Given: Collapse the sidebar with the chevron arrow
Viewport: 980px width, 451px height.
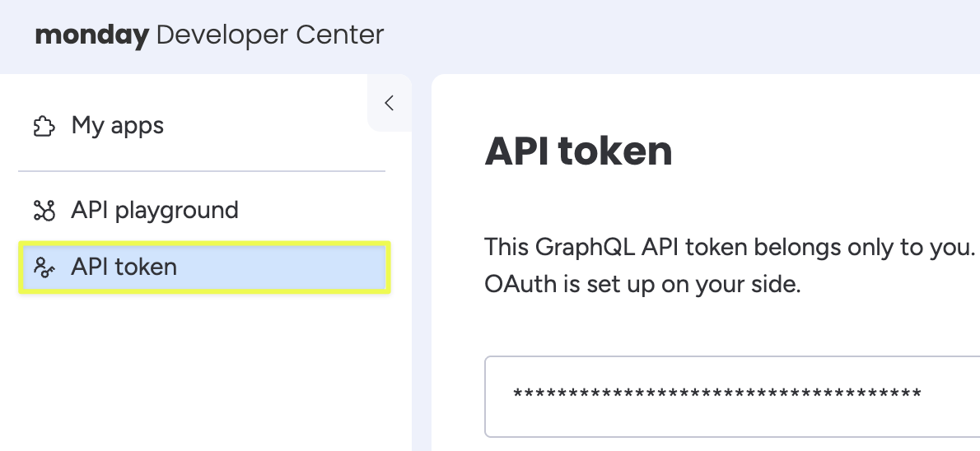Looking at the screenshot, I should point(390,103).
